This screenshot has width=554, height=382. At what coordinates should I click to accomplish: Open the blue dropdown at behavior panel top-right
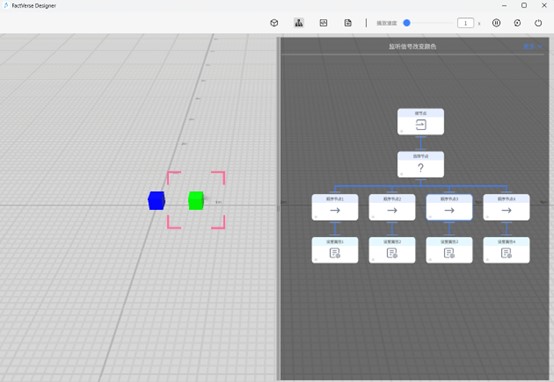532,46
